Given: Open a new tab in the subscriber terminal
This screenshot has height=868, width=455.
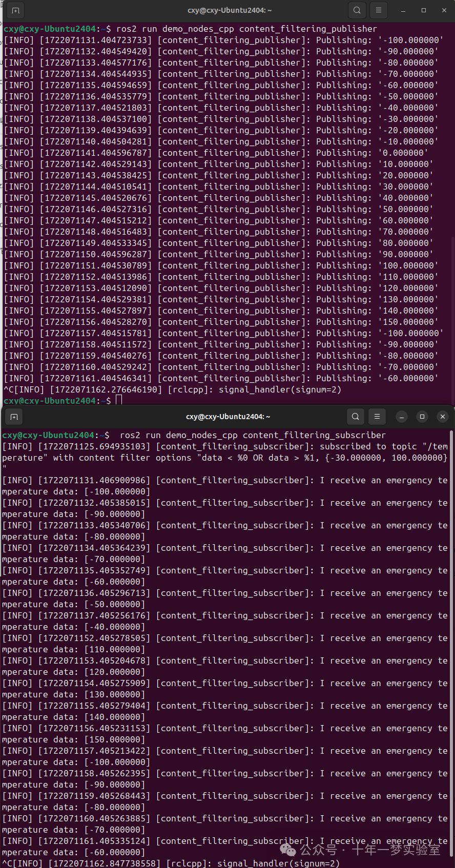Looking at the screenshot, I should tap(14, 417).
